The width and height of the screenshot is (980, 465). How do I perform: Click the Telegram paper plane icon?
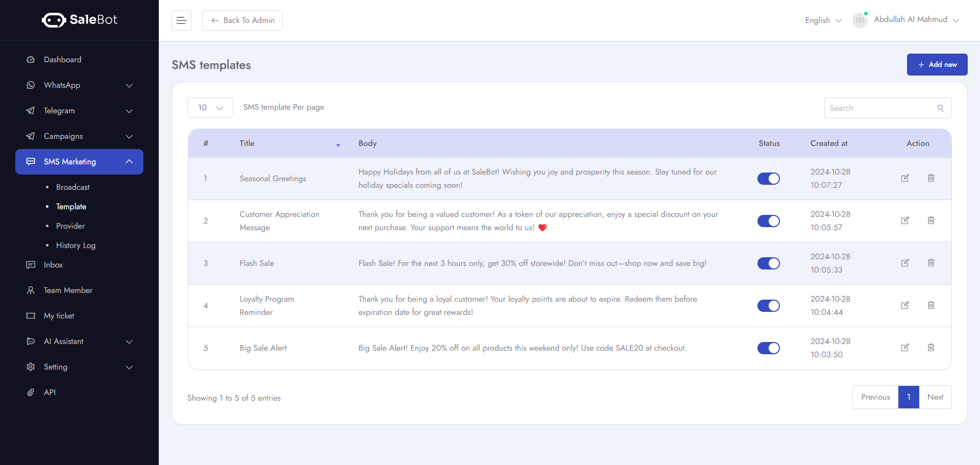tap(31, 110)
